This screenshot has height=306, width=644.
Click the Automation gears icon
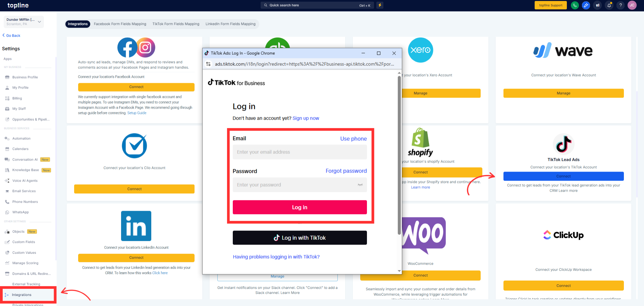(x=7, y=138)
